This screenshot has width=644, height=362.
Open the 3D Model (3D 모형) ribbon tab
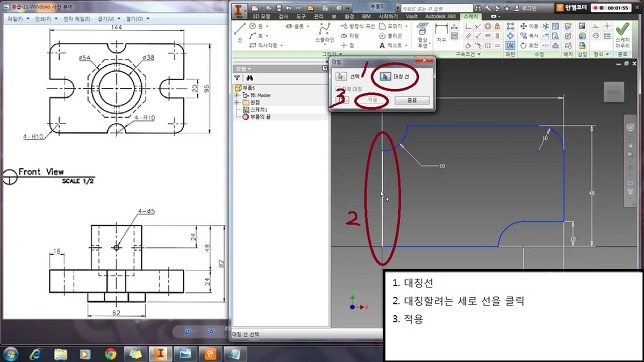click(261, 16)
